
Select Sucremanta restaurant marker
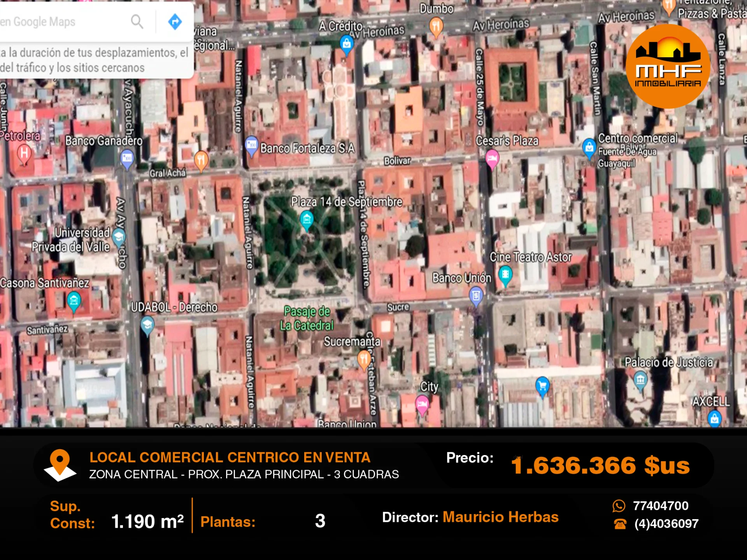pos(364,359)
